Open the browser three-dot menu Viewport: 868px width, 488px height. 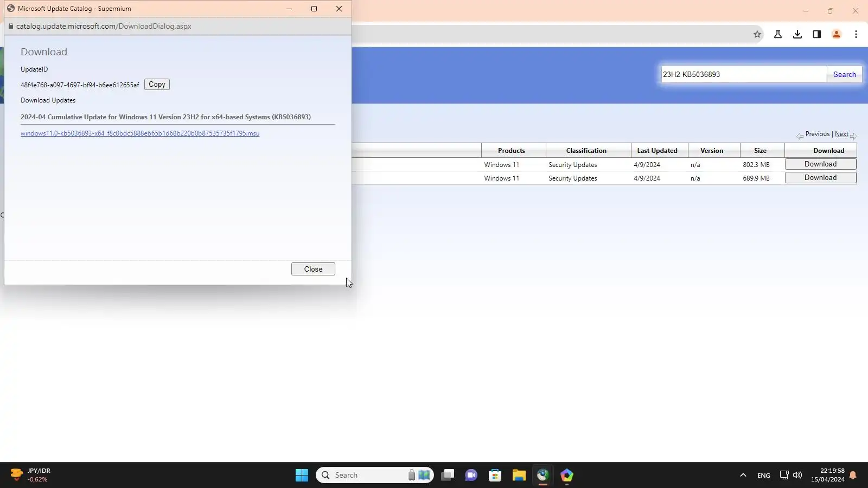[x=856, y=34]
